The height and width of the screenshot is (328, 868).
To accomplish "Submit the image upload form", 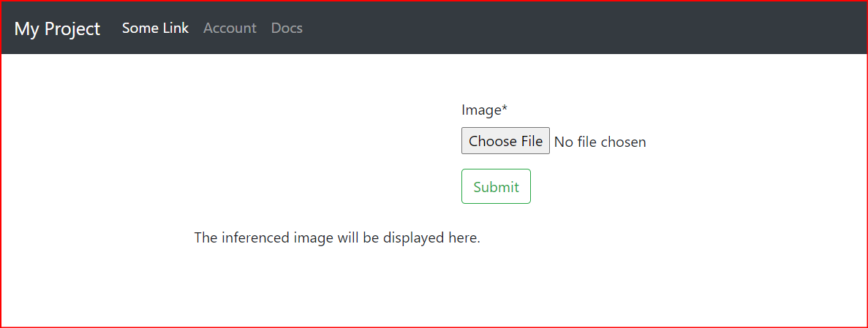I will coord(496,186).
